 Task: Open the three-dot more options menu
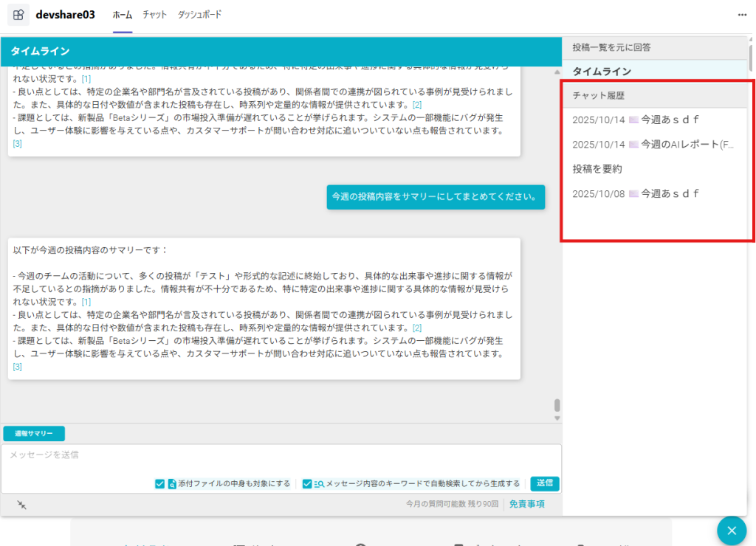pos(742,15)
